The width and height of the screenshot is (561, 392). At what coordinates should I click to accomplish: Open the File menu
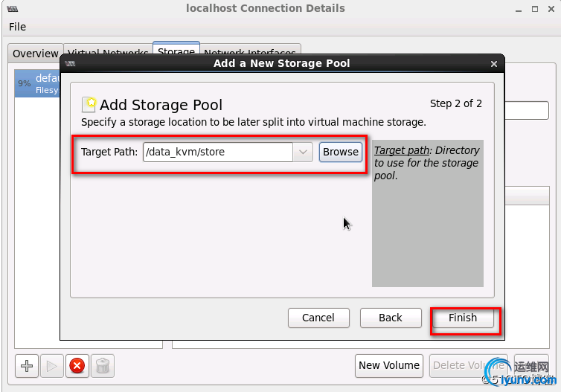pyautogui.click(x=17, y=27)
